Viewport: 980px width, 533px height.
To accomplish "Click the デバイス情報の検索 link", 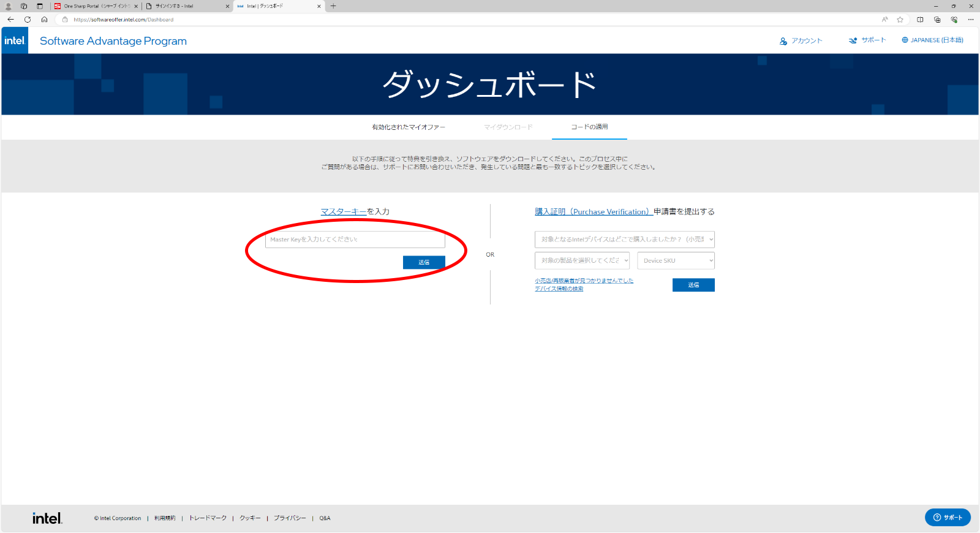I will 559,289.
